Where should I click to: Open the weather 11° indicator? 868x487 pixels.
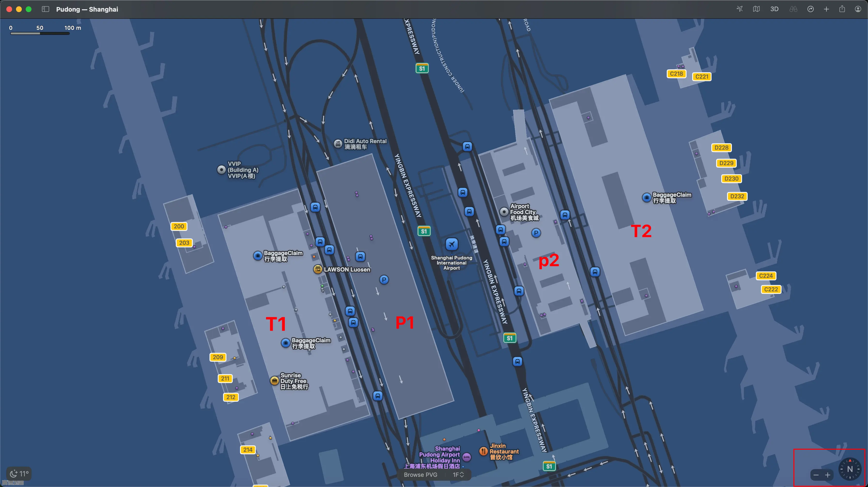click(x=19, y=473)
